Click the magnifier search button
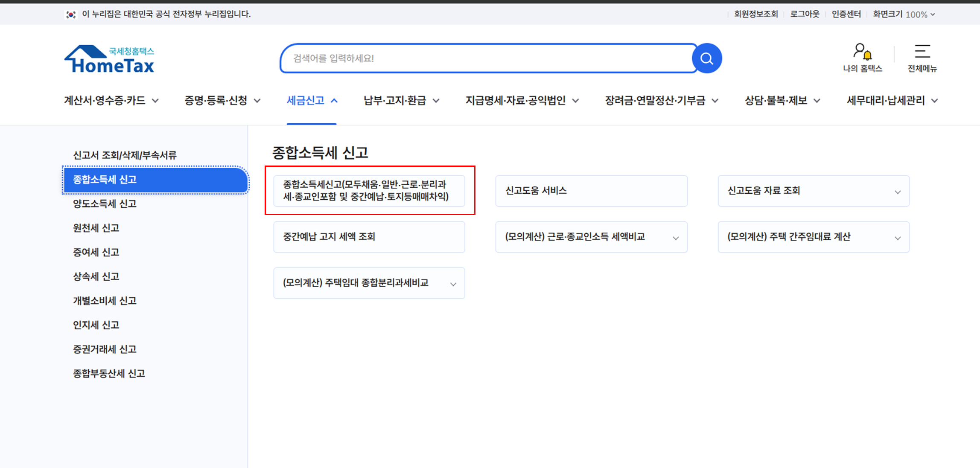 click(707, 58)
